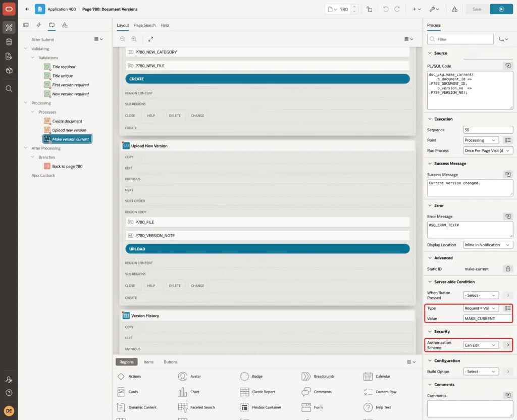Open the Shared Components toolbar icon
This screenshot has width=517, height=420.
point(455,9)
